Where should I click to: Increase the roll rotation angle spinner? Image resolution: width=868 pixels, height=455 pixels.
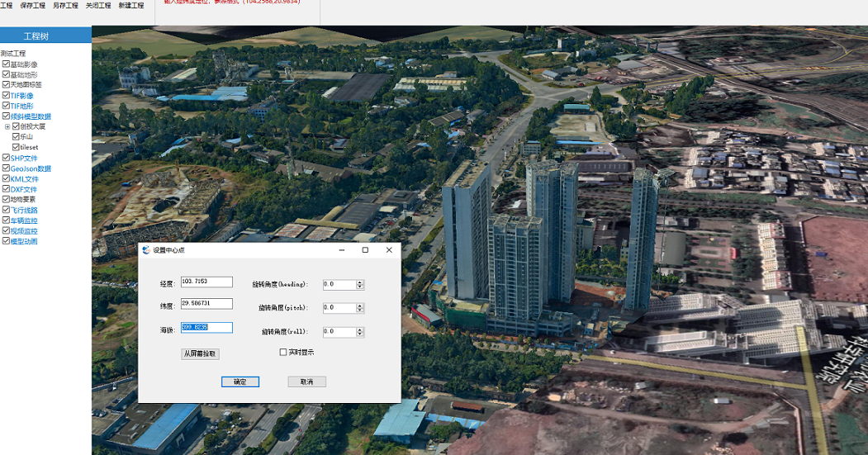tap(359, 329)
